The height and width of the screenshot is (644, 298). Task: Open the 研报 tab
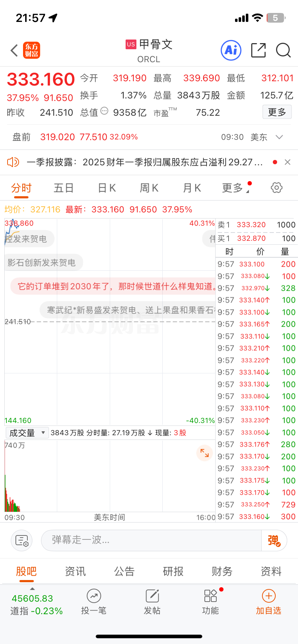click(x=173, y=571)
